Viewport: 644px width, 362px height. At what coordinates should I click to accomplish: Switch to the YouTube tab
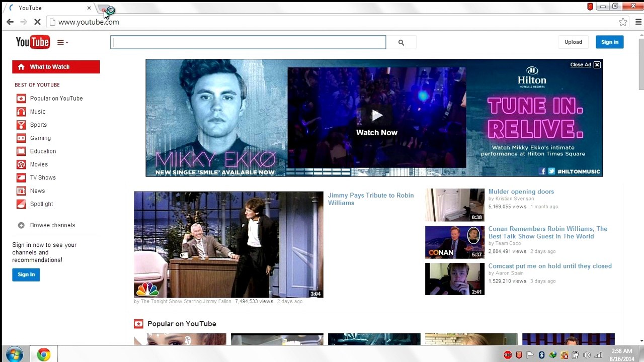pyautogui.click(x=49, y=8)
